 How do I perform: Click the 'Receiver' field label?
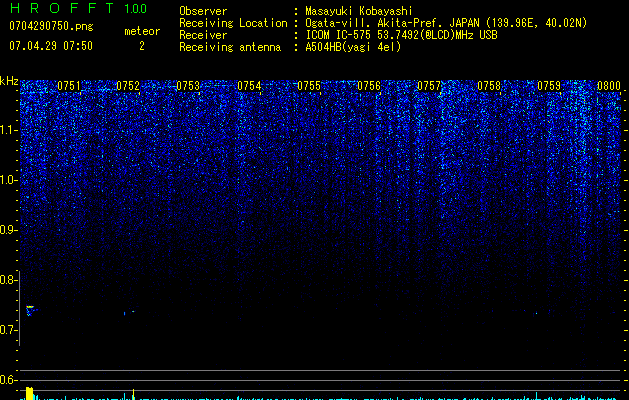tap(203, 35)
